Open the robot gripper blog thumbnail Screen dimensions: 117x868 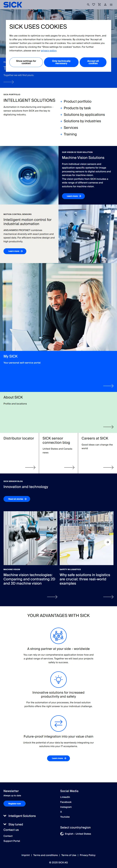click(x=30, y=538)
